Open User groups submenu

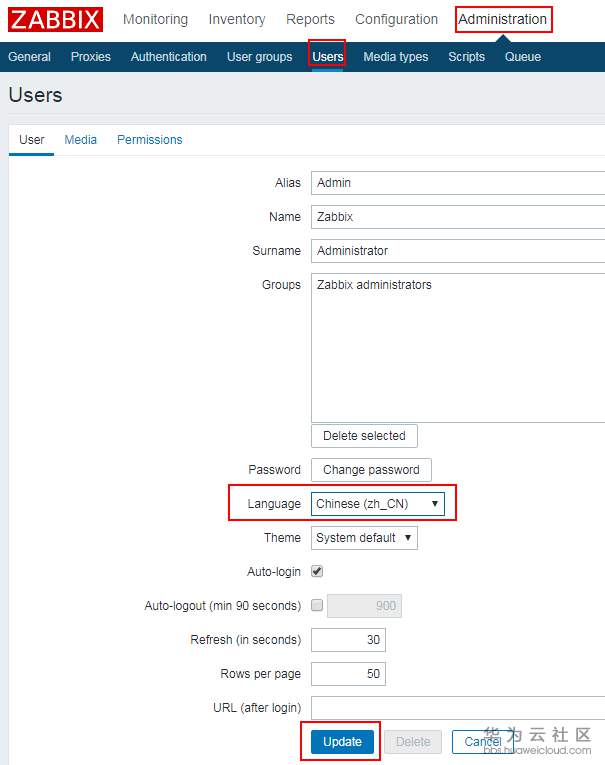click(x=259, y=57)
